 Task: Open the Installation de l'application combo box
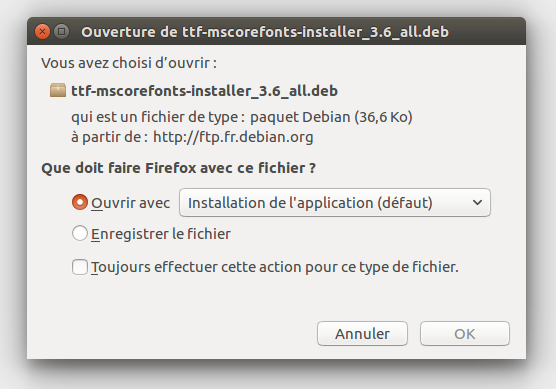click(335, 202)
